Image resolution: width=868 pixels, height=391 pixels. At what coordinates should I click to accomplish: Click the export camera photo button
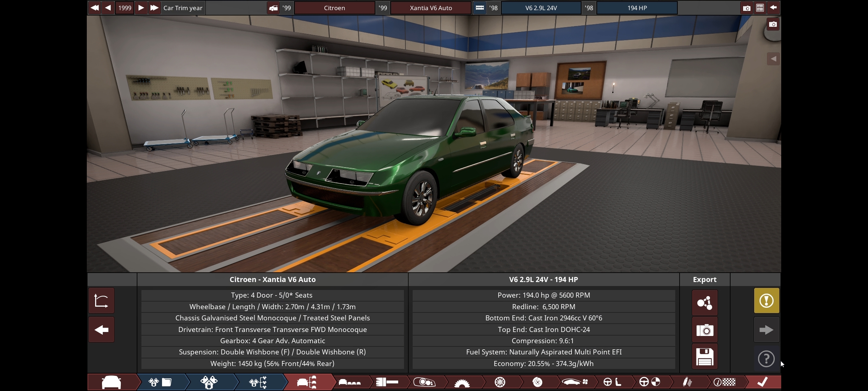tap(705, 330)
